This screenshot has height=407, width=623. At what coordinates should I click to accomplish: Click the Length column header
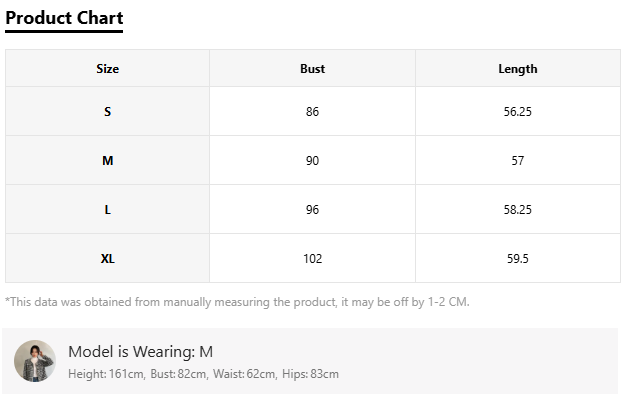click(x=518, y=69)
